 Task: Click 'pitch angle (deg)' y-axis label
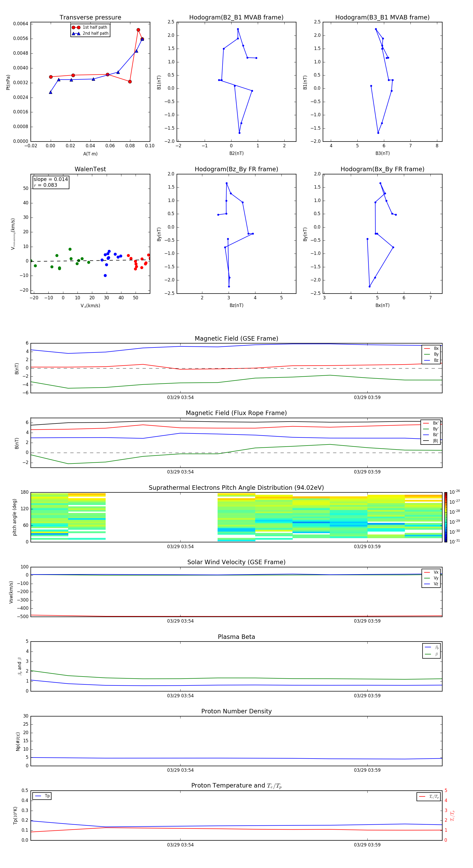(x=14, y=517)
